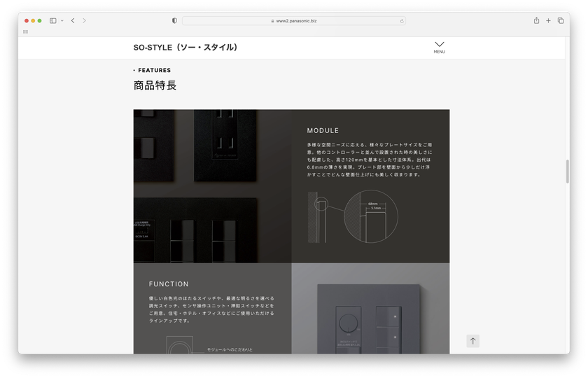Click the FUNCTION heading

[x=169, y=284]
